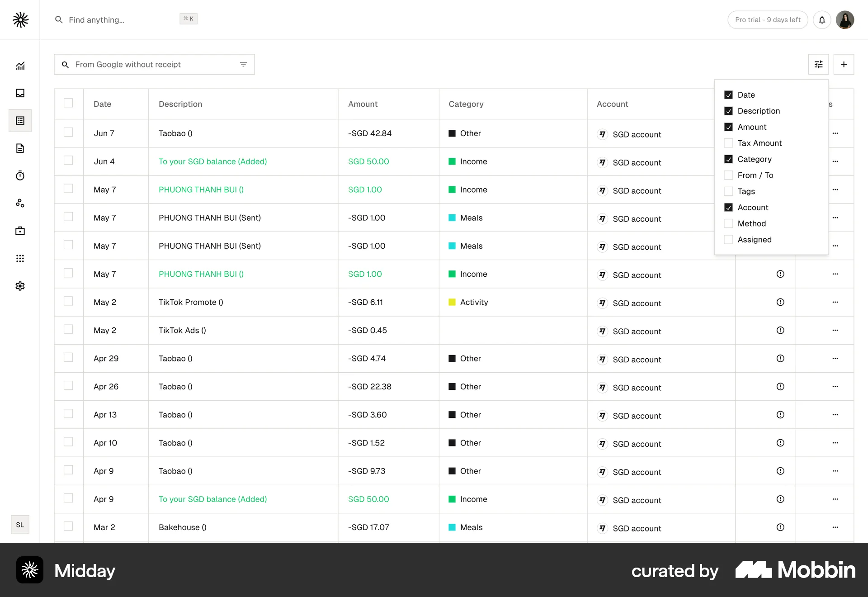868x597 pixels.
Task: Add a new transaction with the plus button
Action: pyautogui.click(x=844, y=64)
